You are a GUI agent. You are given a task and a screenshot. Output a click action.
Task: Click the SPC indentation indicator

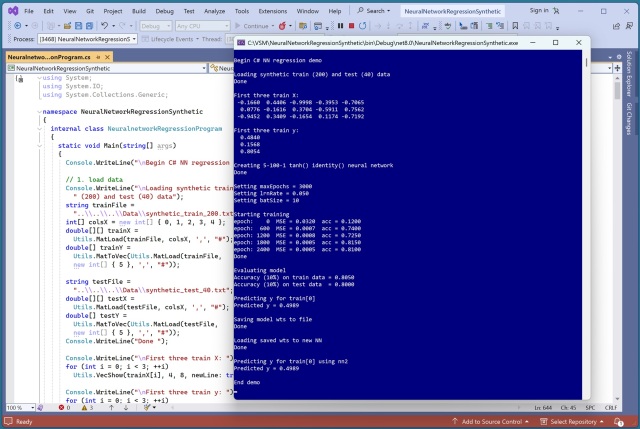pyautogui.click(x=590, y=407)
